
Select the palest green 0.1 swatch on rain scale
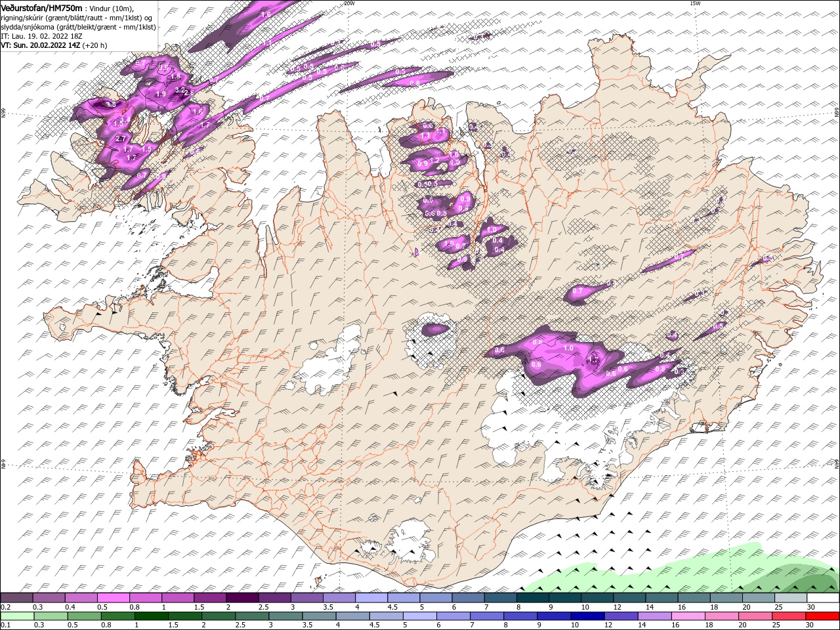(16, 616)
